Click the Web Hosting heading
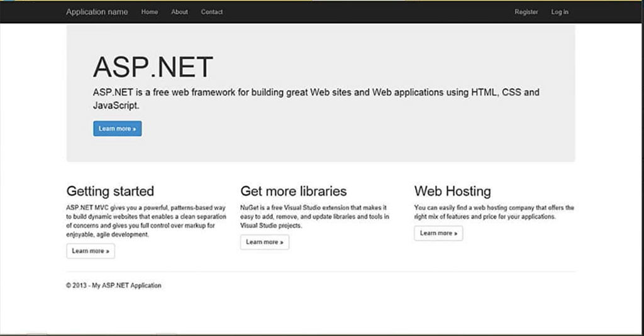 [453, 191]
